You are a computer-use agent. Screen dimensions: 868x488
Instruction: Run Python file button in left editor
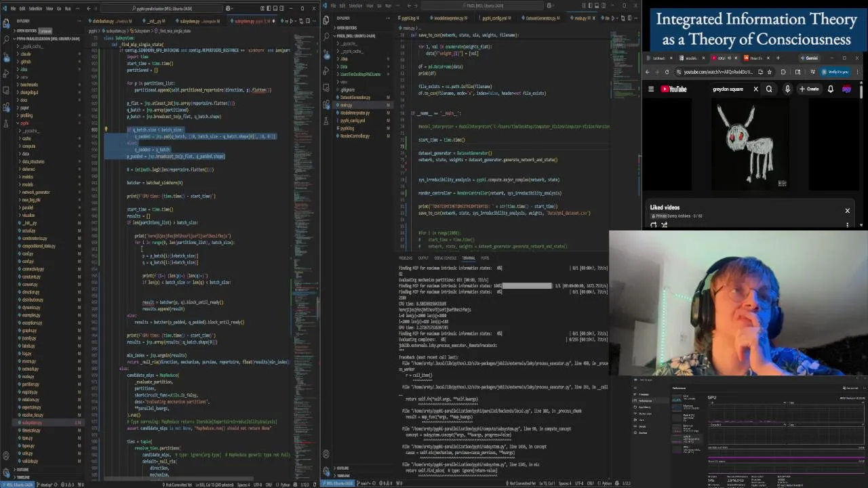[292, 21]
